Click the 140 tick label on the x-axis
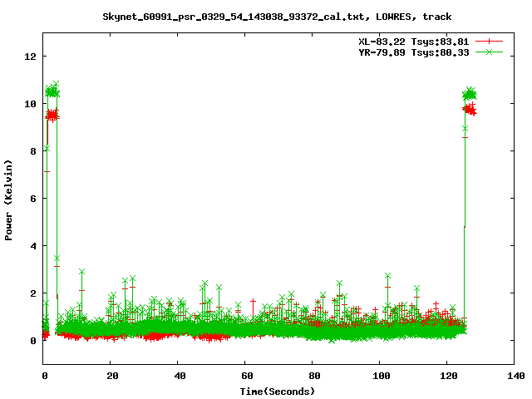The width and height of the screenshot is (532, 399). [514, 376]
